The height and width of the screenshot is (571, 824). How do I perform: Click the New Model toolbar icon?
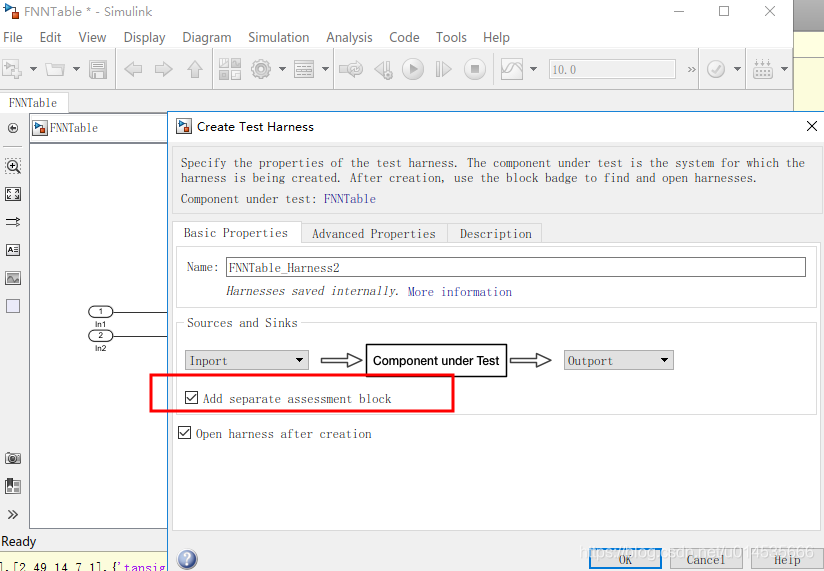click(x=12, y=69)
